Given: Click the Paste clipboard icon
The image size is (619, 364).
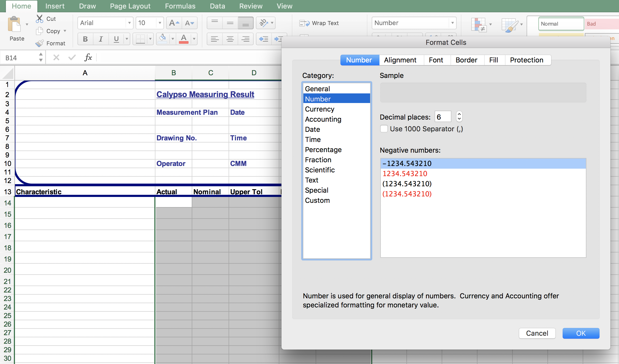Looking at the screenshot, I should point(14,25).
